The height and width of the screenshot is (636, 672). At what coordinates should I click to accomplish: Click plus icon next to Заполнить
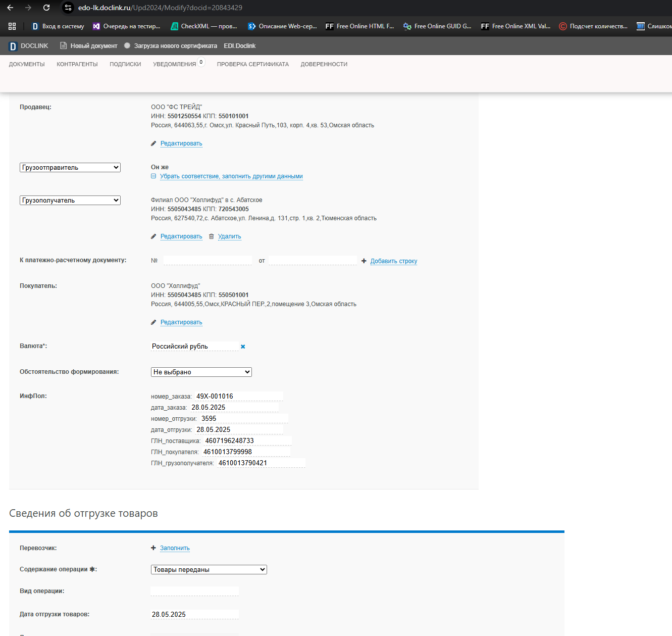[x=153, y=548]
